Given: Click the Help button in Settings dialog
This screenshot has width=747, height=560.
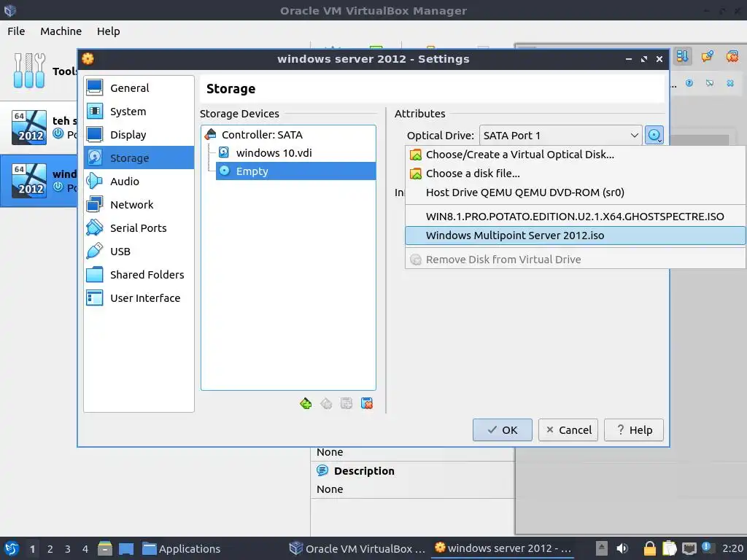Looking at the screenshot, I should coord(634,430).
